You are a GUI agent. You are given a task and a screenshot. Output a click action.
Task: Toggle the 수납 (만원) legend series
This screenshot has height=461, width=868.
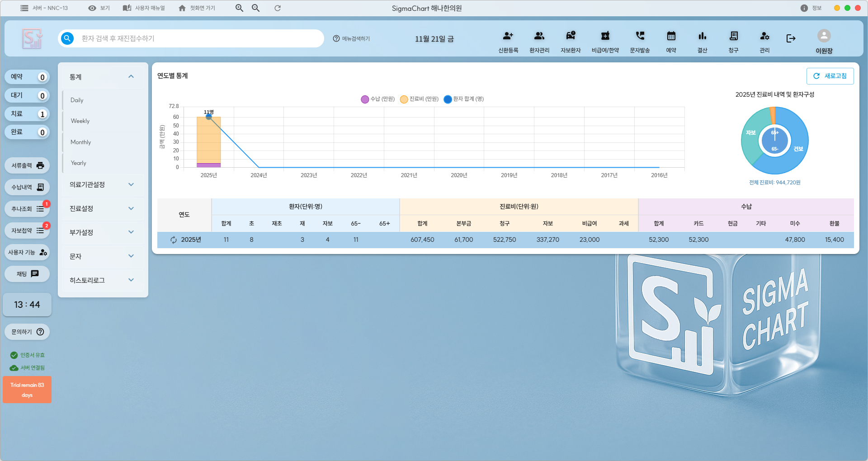[x=377, y=99]
